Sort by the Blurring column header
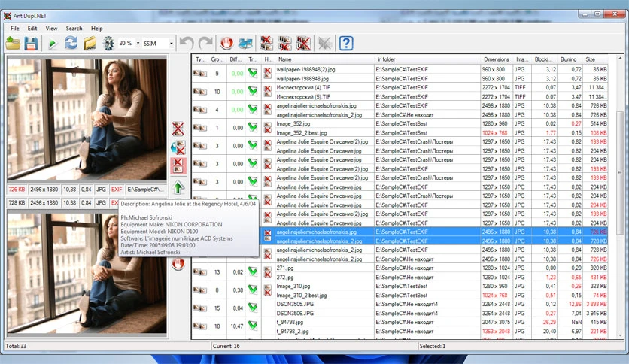The image size is (629, 364). tap(569, 59)
